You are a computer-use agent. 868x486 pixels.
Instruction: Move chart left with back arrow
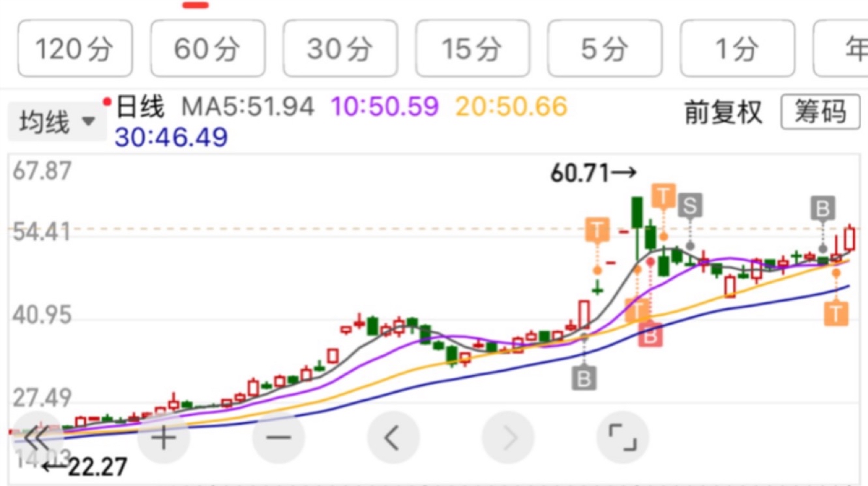click(x=393, y=438)
